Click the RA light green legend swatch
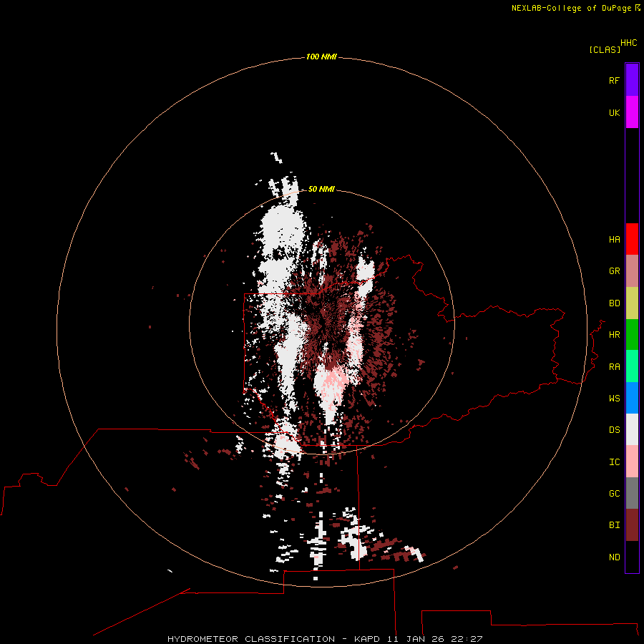Screen dimensions: 644x644 632,366
